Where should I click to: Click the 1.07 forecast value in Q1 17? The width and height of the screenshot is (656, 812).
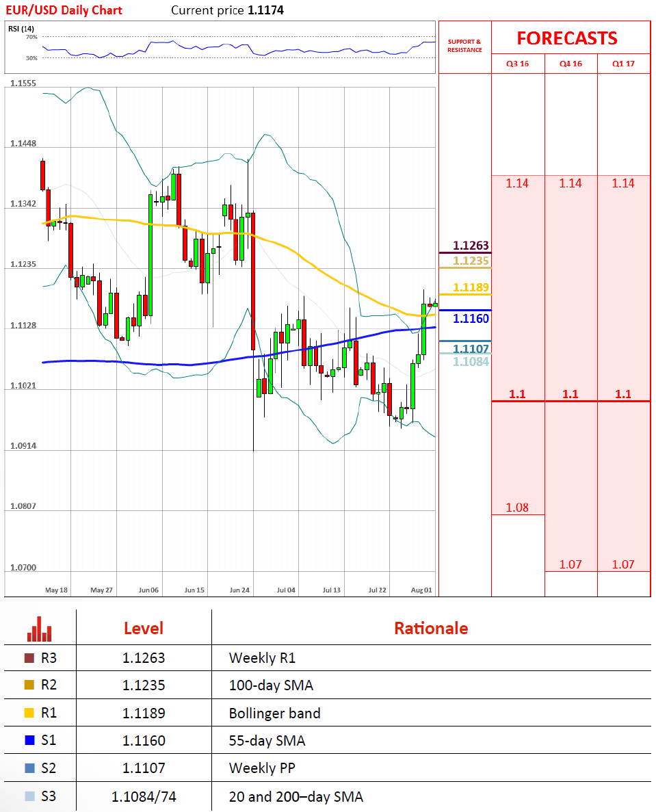[x=623, y=564]
